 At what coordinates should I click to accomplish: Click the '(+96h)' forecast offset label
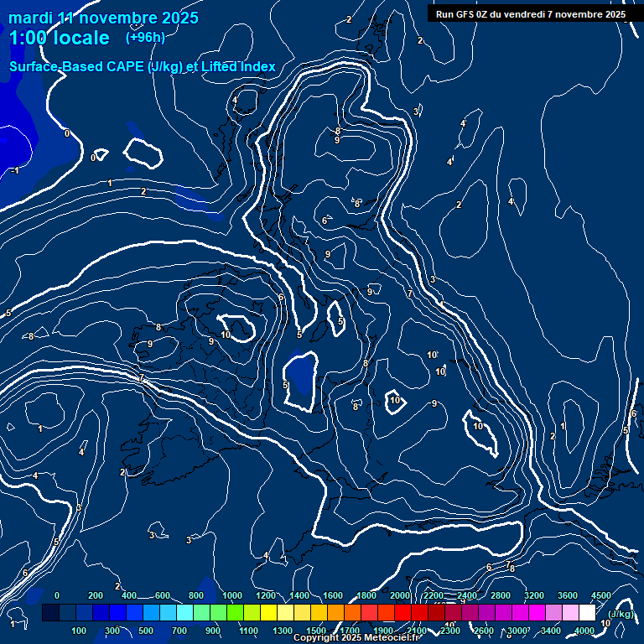tap(145, 38)
